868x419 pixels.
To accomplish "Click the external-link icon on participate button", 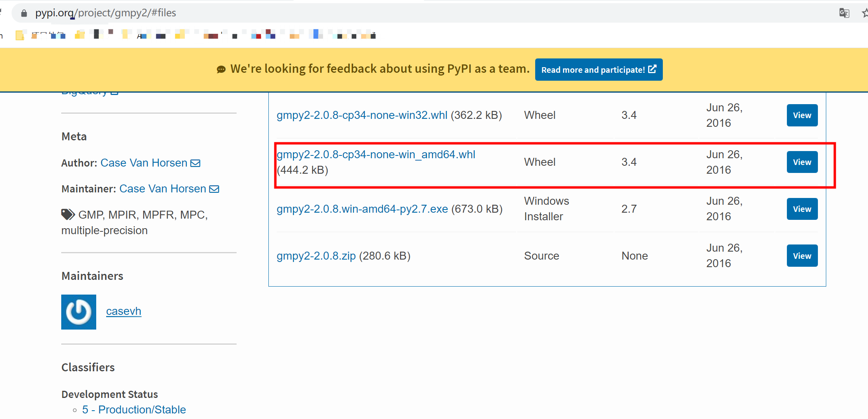I will 652,69.
